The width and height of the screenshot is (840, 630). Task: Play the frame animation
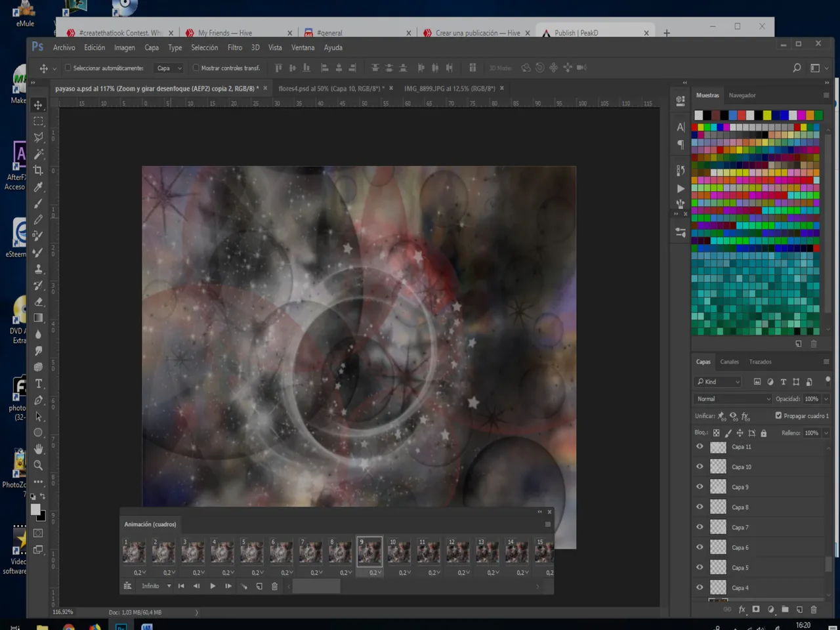click(212, 586)
